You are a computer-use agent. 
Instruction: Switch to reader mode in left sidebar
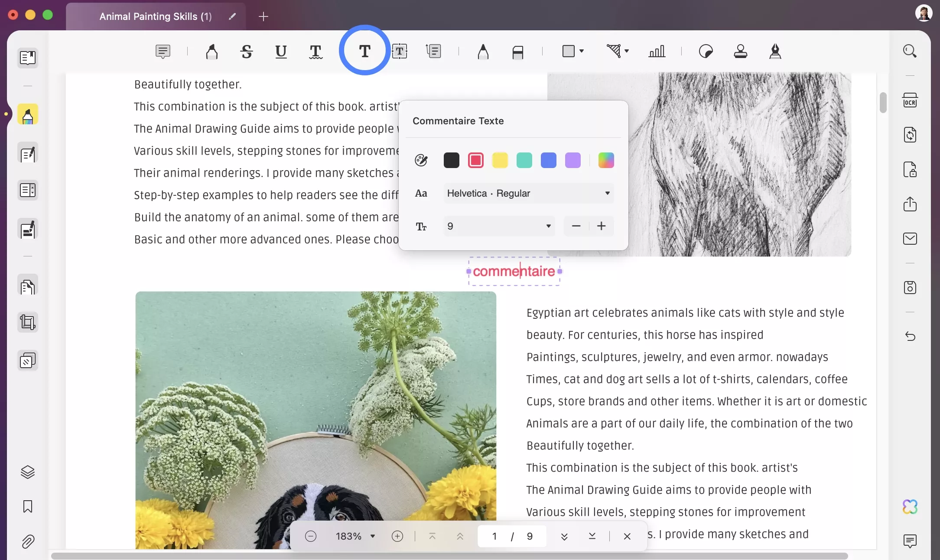pos(28,58)
